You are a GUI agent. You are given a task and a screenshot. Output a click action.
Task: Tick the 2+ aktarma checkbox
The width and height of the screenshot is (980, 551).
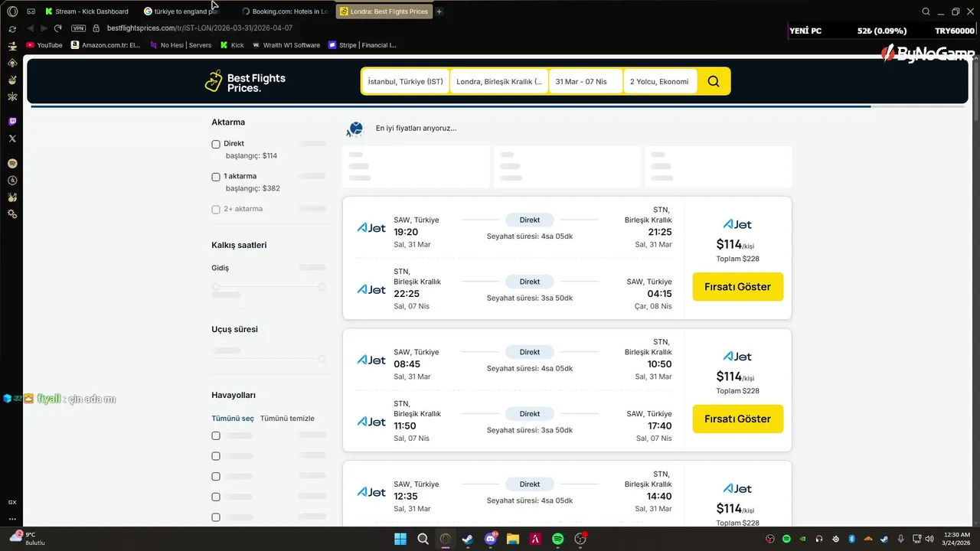(x=216, y=209)
